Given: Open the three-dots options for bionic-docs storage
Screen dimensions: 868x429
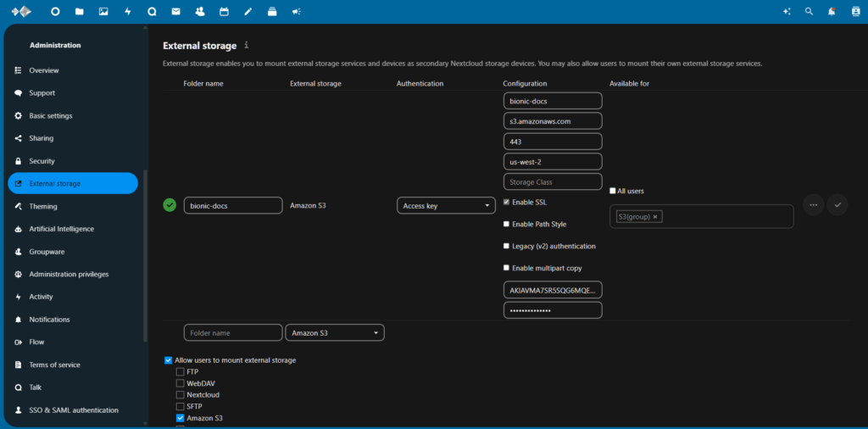Looking at the screenshot, I should click(813, 205).
